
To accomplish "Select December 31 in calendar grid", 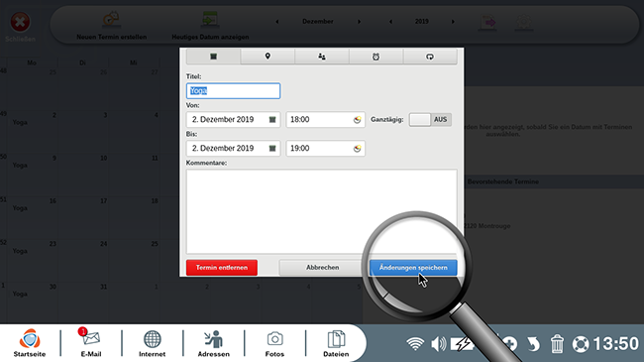I will [83, 302].
